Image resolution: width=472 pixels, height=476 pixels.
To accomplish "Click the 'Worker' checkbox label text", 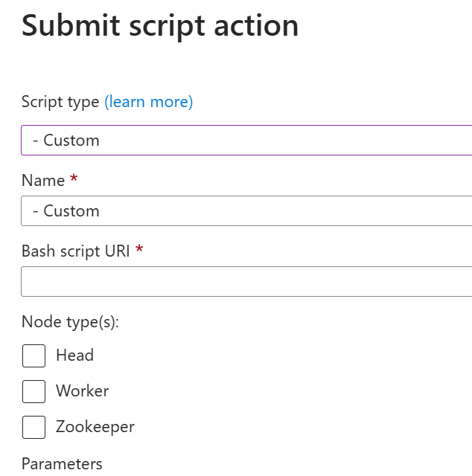I will click(82, 391).
